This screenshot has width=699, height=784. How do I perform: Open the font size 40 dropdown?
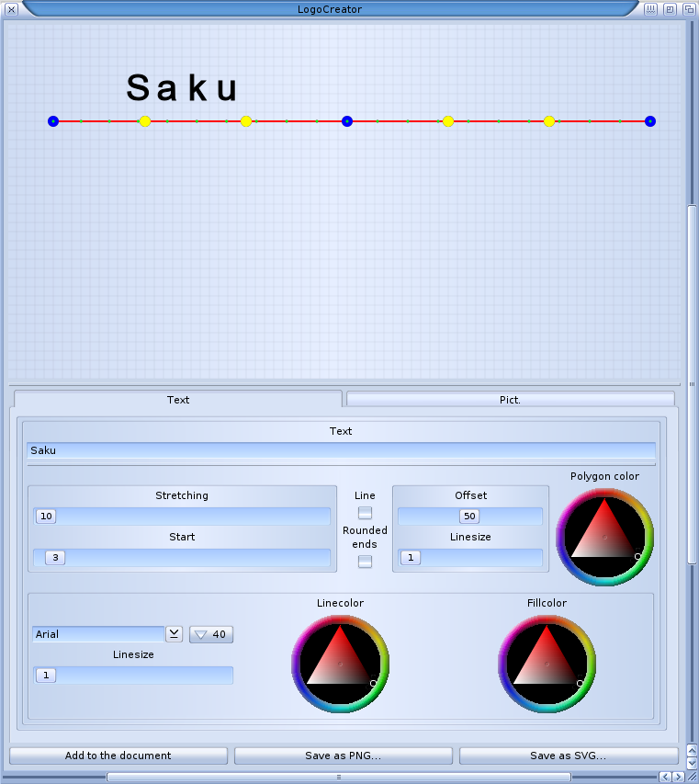tap(211, 634)
